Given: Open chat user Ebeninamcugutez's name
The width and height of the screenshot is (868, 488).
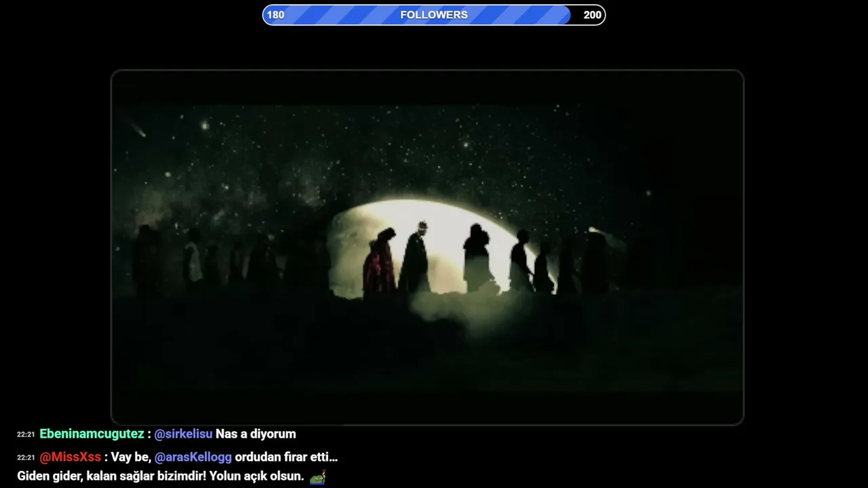Looking at the screenshot, I should coord(92,434).
